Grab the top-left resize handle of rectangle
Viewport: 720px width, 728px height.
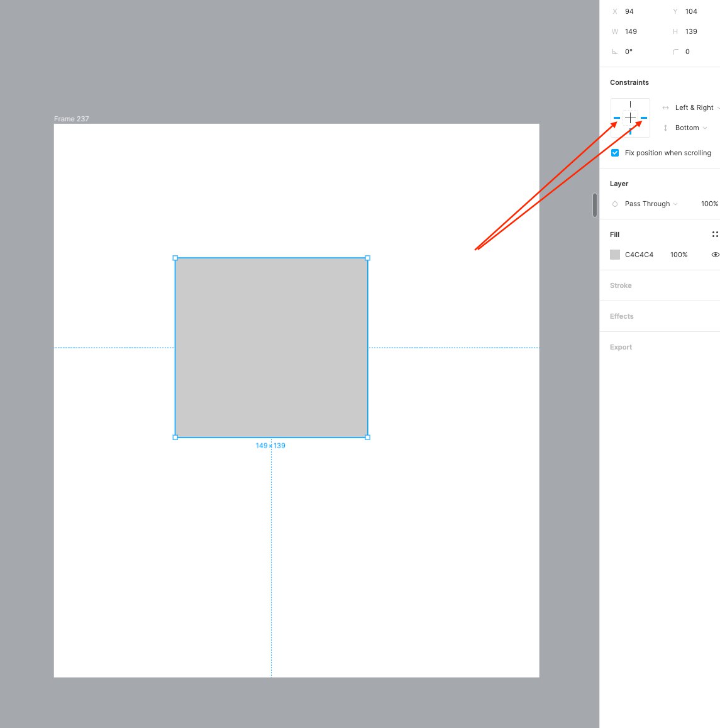pos(175,258)
